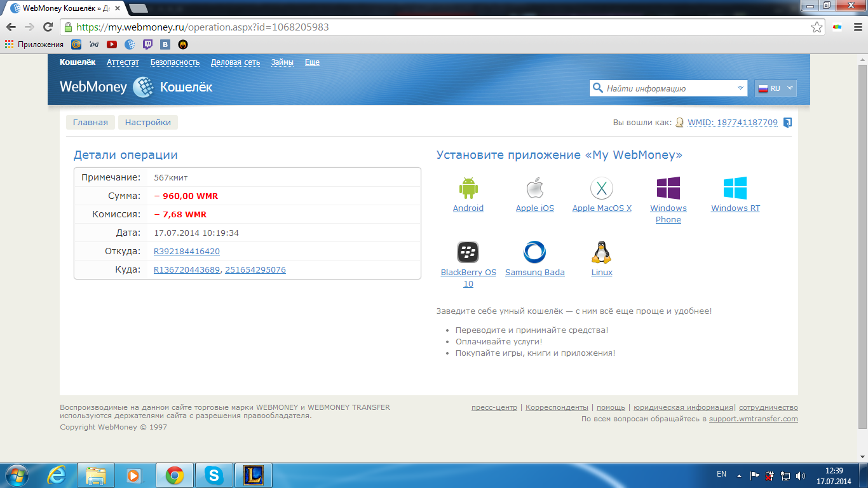
Task: Open a new browser tab
Action: pos(138,9)
